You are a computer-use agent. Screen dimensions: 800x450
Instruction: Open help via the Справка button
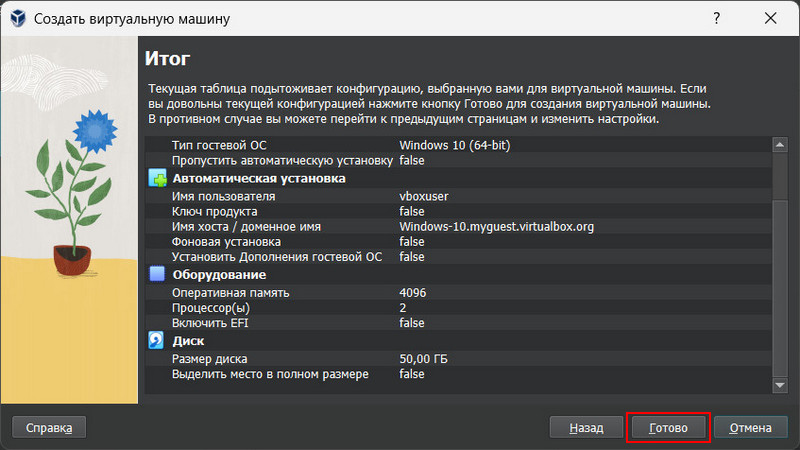pos(49,428)
